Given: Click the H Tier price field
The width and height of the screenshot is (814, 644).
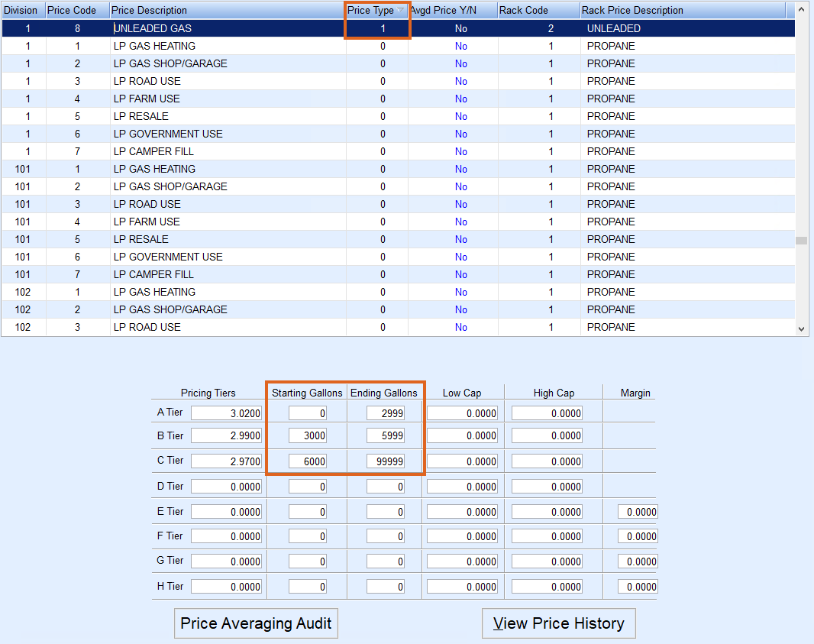Looking at the screenshot, I should (x=226, y=587).
